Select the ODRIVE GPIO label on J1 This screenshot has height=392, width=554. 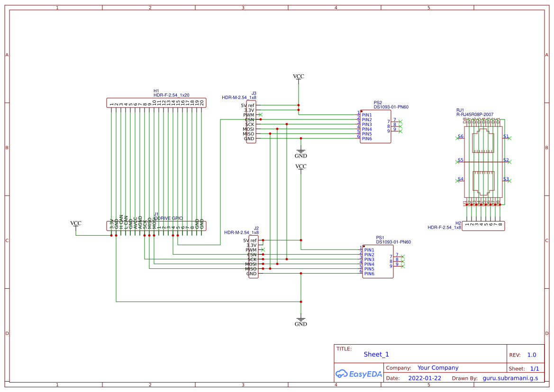click(168, 218)
